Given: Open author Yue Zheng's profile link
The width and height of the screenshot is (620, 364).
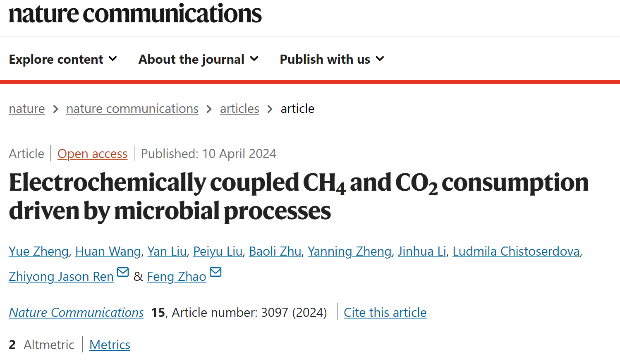Looking at the screenshot, I should coord(39,251).
